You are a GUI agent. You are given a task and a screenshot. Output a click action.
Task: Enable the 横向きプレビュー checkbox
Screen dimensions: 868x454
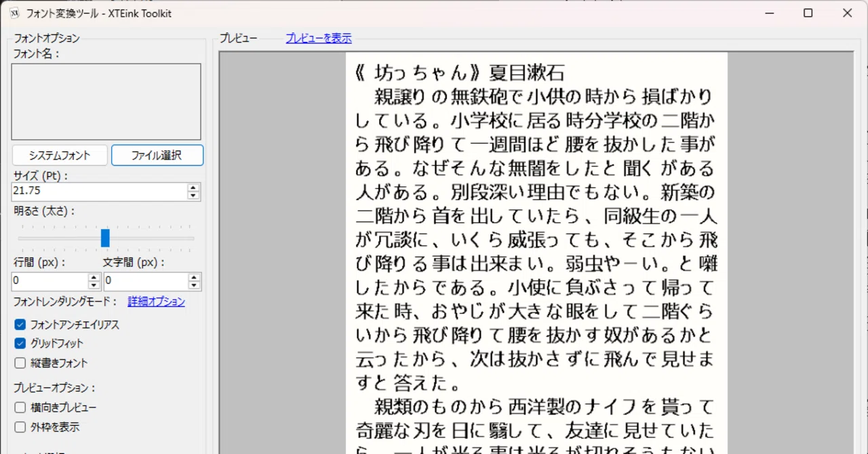pyautogui.click(x=20, y=407)
